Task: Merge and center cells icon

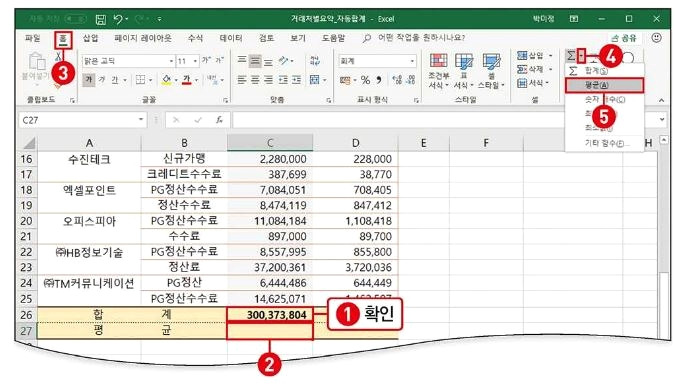Action: (315, 80)
